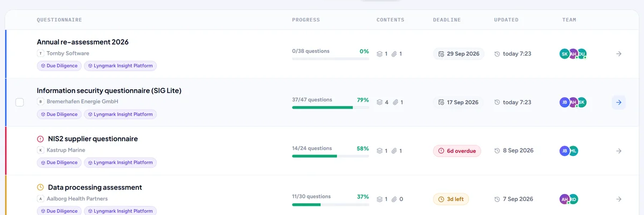Click 79% progress bar for SIG Lite
The height and width of the screenshot is (215, 644).
(x=331, y=107)
